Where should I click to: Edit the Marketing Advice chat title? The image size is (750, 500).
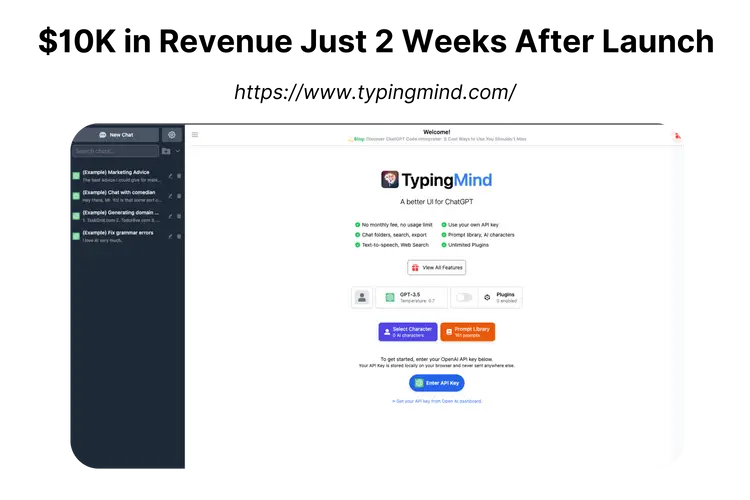pyautogui.click(x=170, y=176)
